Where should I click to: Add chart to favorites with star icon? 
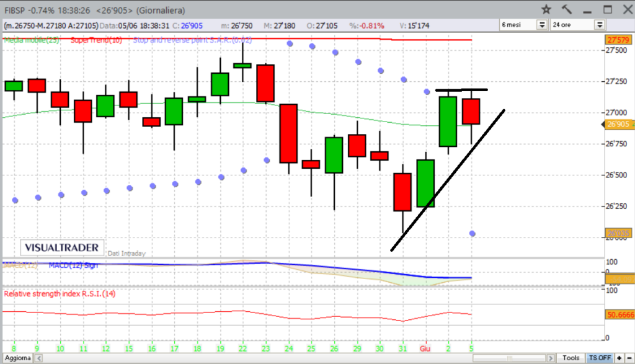point(546,9)
